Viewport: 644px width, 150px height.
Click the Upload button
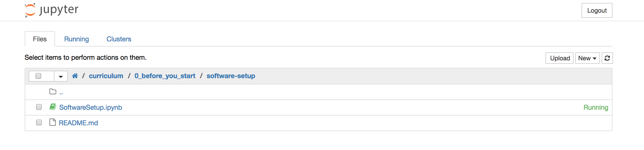pyautogui.click(x=560, y=58)
